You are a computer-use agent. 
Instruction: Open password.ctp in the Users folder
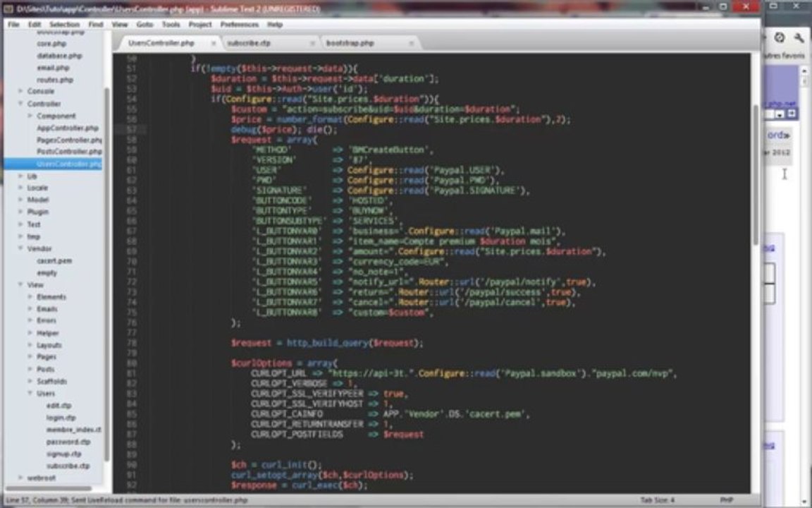click(68, 442)
